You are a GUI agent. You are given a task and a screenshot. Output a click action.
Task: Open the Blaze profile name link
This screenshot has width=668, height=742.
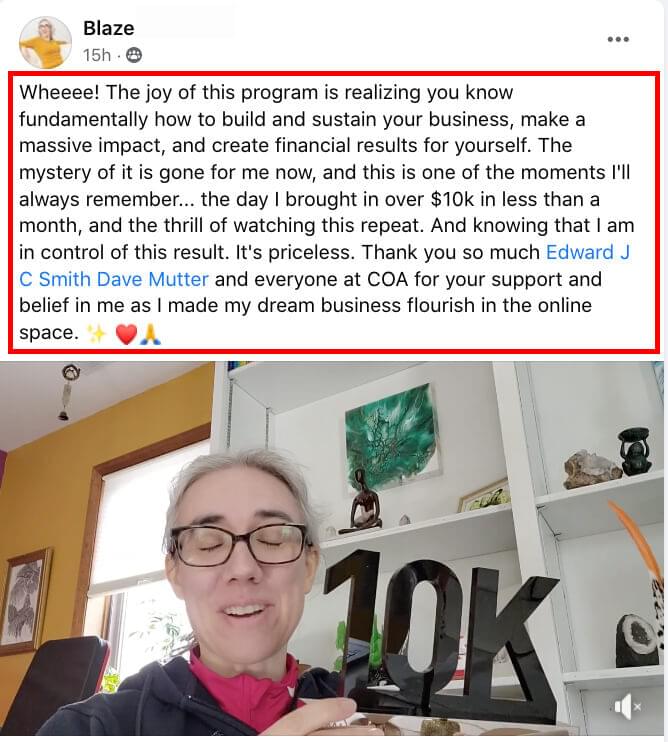pos(108,28)
